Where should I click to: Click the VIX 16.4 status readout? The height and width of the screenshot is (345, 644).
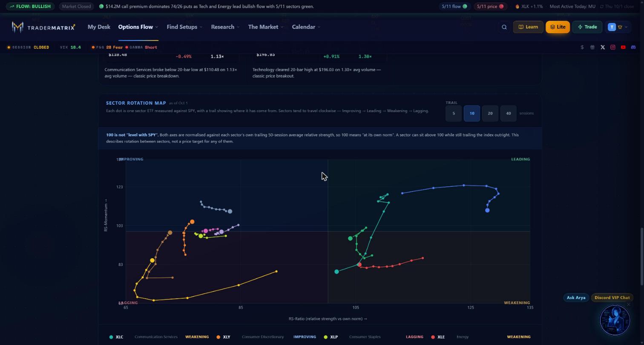pyautogui.click(x=70, y=47)
